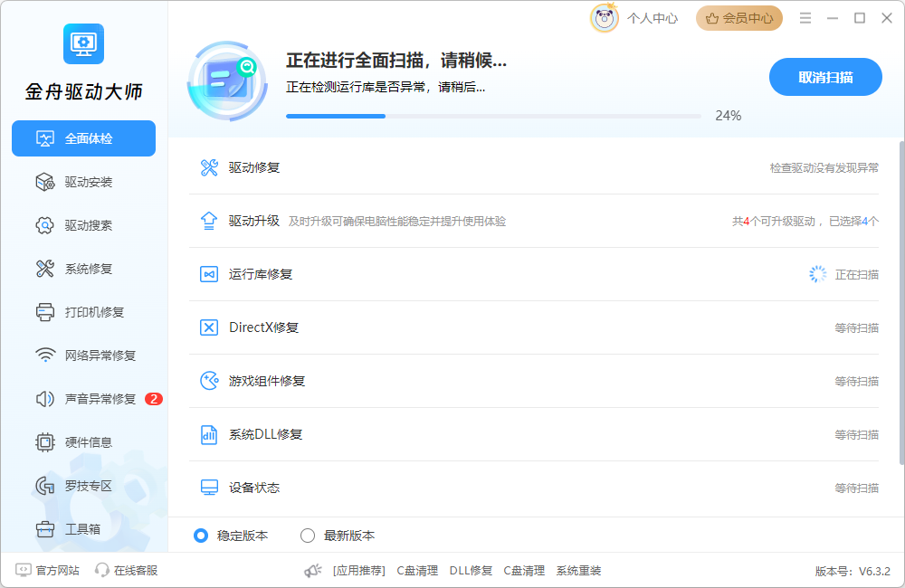
Task: Click the 官方网站 monitor icon
Action: 24,570
